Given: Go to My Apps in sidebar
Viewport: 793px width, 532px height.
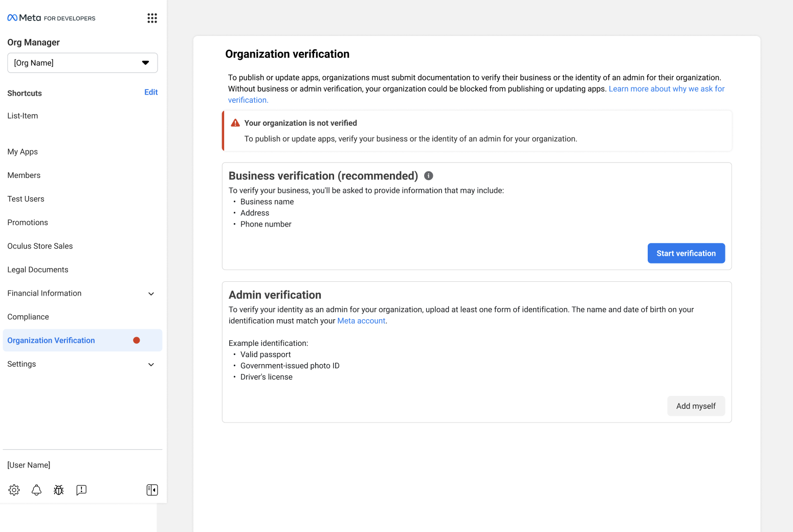Looking at the screenshot, I should coord(23,152).
